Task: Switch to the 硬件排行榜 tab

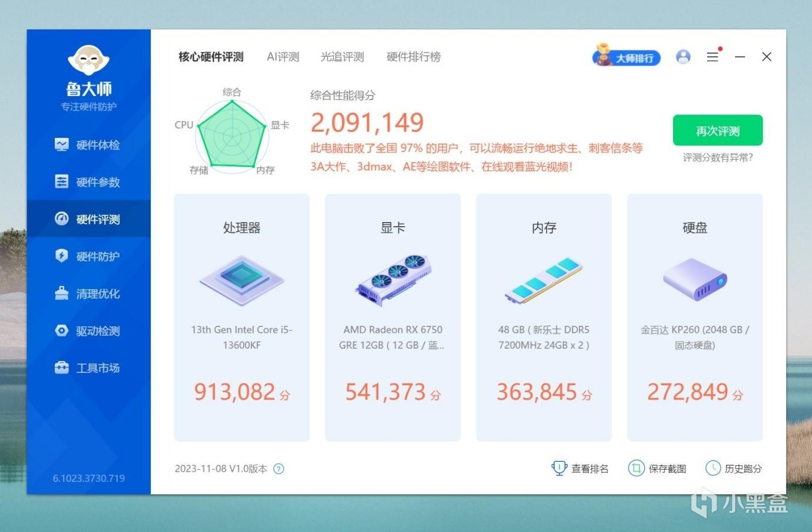Action: pos(413,57)
